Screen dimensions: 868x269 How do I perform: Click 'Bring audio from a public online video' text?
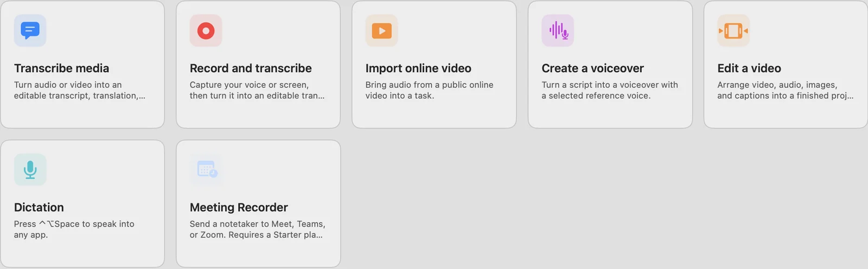(x=429, y=90)
